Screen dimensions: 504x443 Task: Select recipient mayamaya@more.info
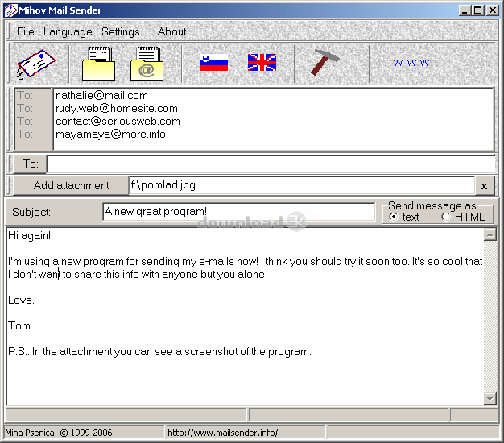pyautogui.click(x=110, y=134)
